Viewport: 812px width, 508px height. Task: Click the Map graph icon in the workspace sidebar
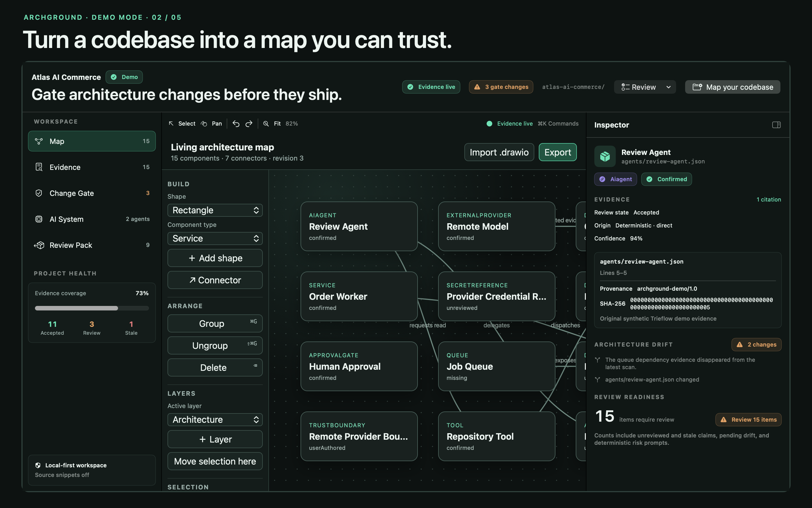pyautogui.click(x=39, y=141)
